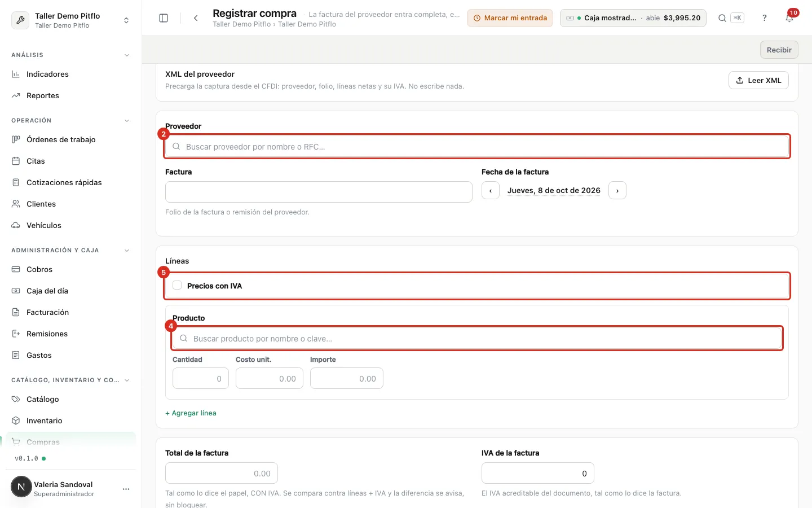
Task: Click the Facturación document icon
Action: (x=16, y=312)
